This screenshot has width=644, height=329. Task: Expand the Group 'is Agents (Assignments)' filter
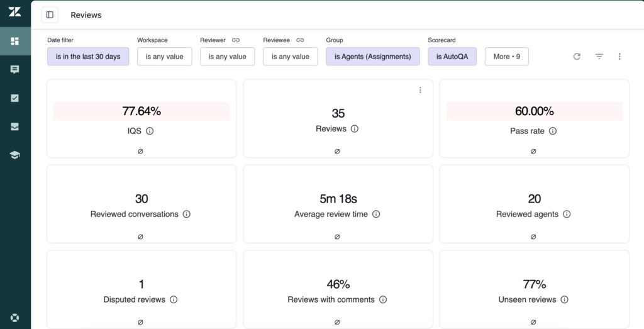(x=372, y=57)
